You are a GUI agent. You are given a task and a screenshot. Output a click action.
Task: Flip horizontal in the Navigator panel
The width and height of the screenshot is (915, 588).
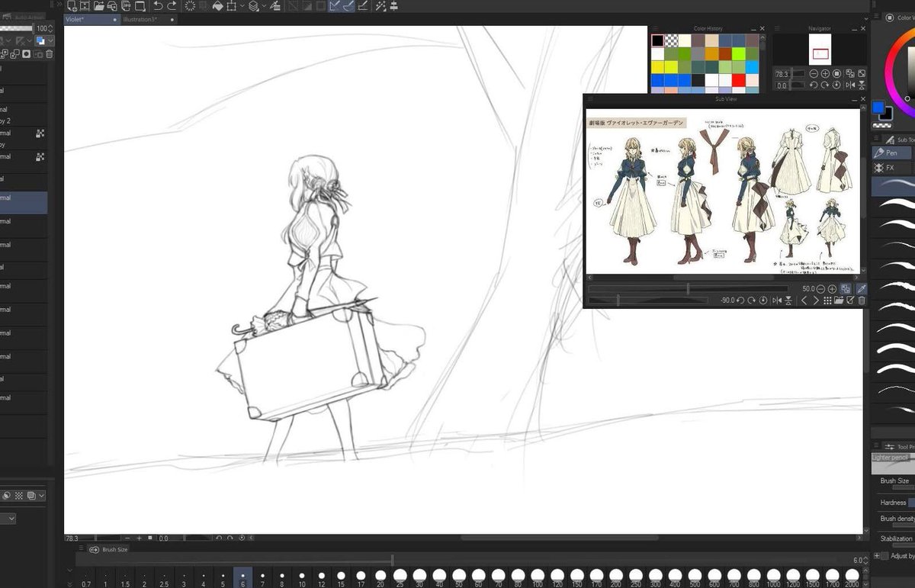tap(850, 85)
